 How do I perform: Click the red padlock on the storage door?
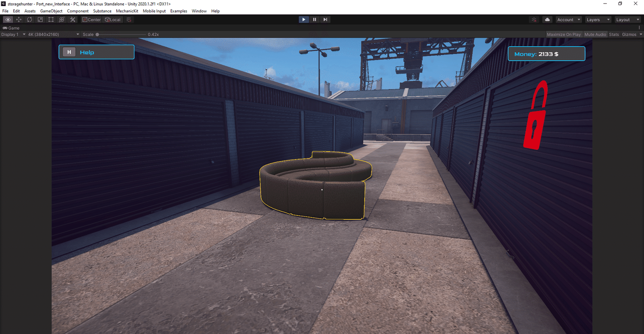536,115
